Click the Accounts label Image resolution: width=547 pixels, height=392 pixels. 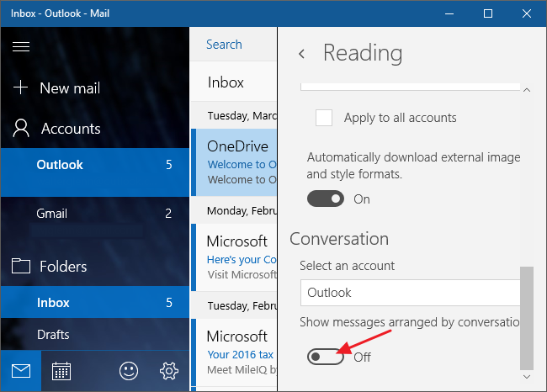[x=71, y=129]
